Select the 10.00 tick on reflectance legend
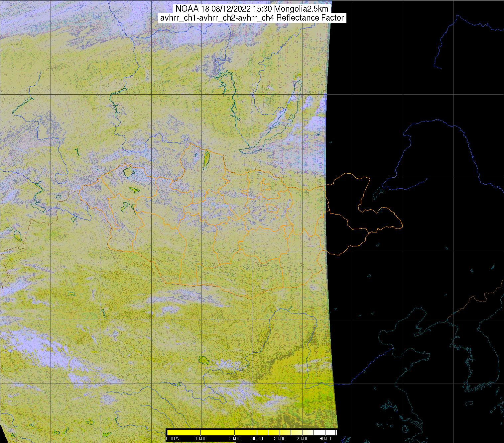Image resolution: width=504 pixels, height=443 pixels. click(x=201, y=439)
